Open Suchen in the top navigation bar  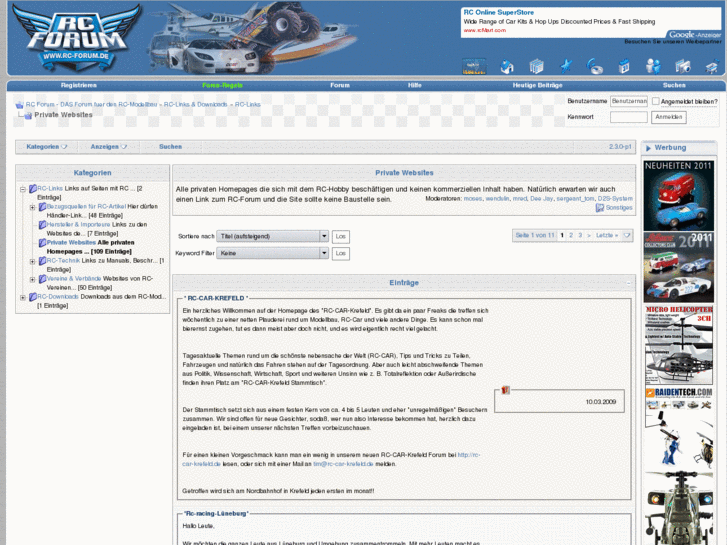(x=674, y=85)
